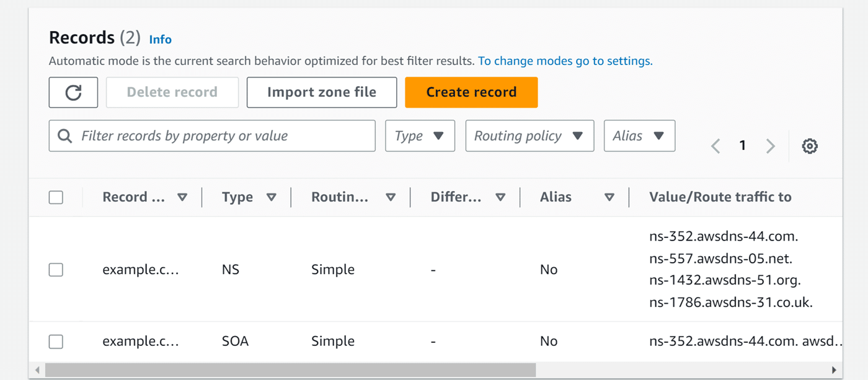This screenshot has height=380, width=868.
Task: Open the Type filter dropdown
Action: [x=420, y=136]
